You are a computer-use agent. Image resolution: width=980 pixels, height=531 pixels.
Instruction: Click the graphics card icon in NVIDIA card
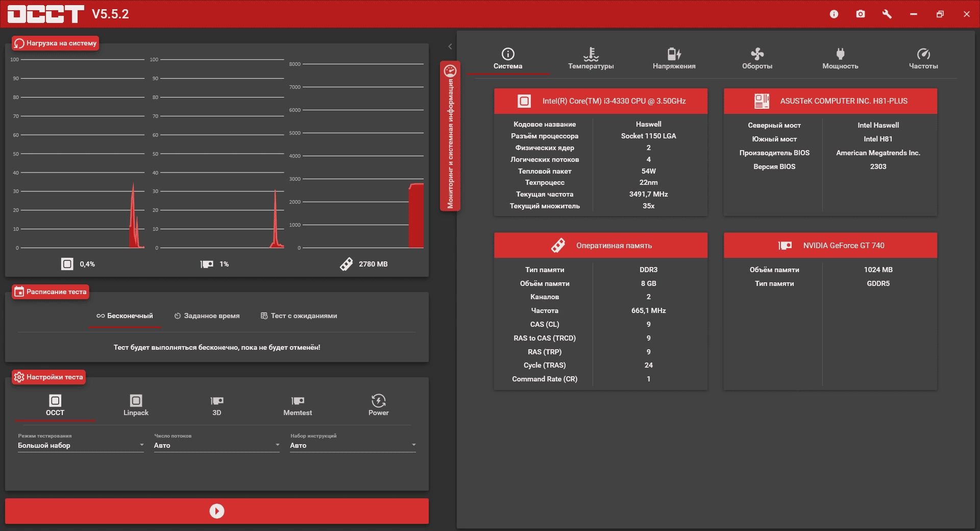pyautogui.click(x=785, y=246)
